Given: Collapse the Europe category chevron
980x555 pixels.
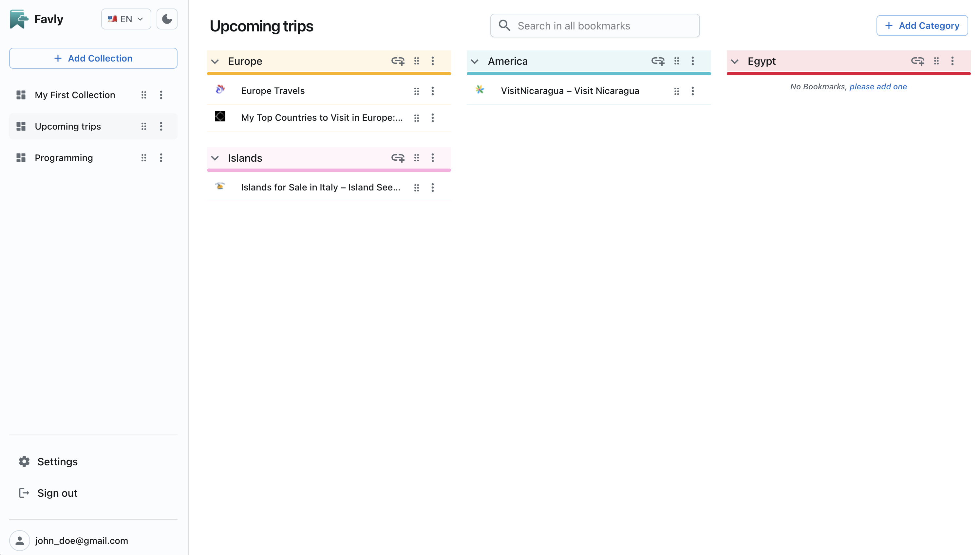Looking at the screenshot, I should point(215,62).
